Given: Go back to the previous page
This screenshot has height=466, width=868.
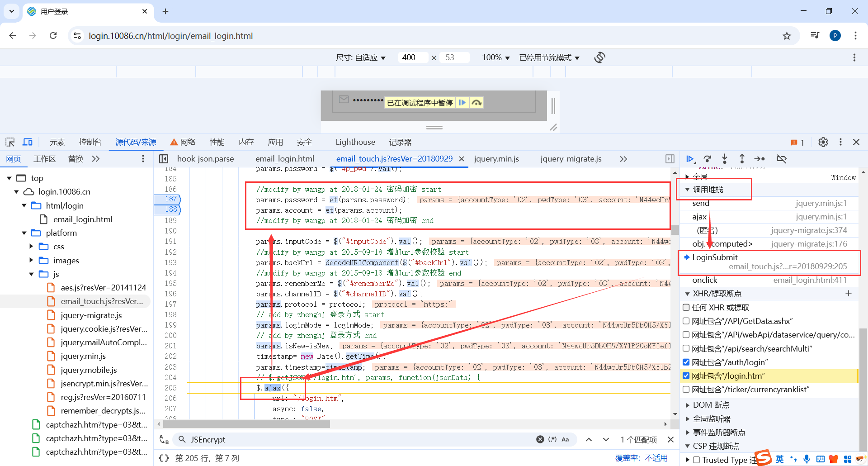Looking at the screenshot, I should click(x=13, y=36).
